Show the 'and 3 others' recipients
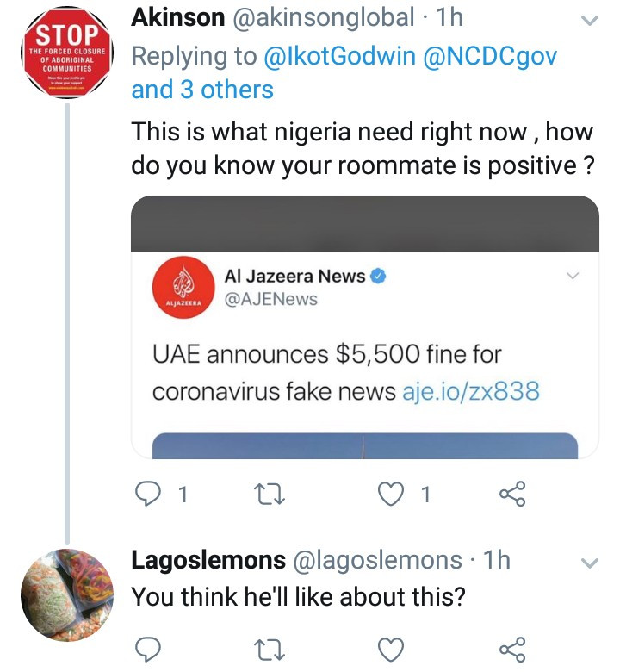The width and height of the screenshot is (620, 672). click(202, 90)
